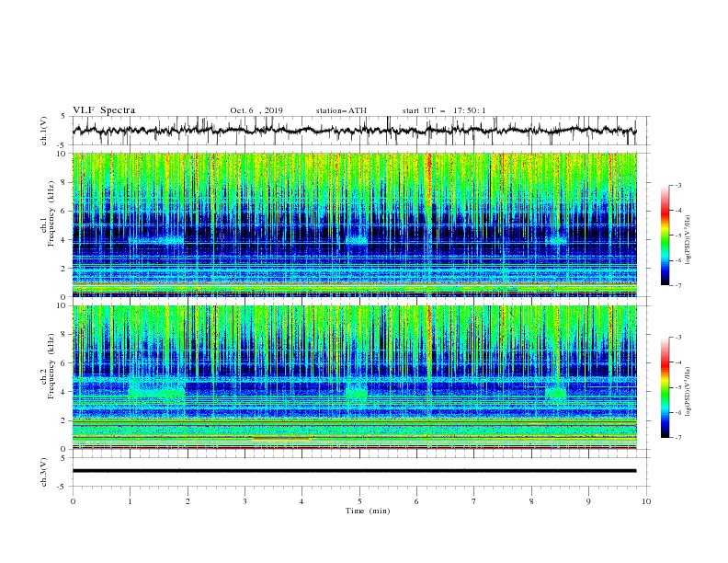Click the log(PSD) label by ch.1 color bar
This screenshot has width=728, height=563.
coord(688,240)
